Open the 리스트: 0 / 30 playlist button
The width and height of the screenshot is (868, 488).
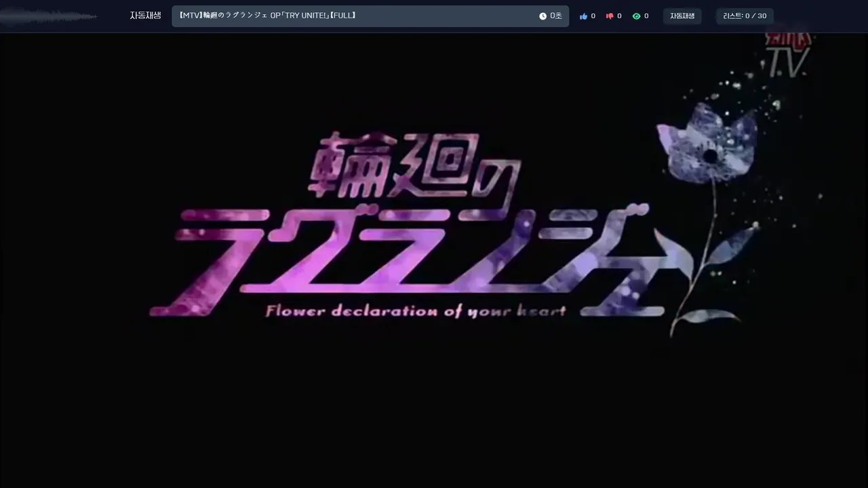745,16
